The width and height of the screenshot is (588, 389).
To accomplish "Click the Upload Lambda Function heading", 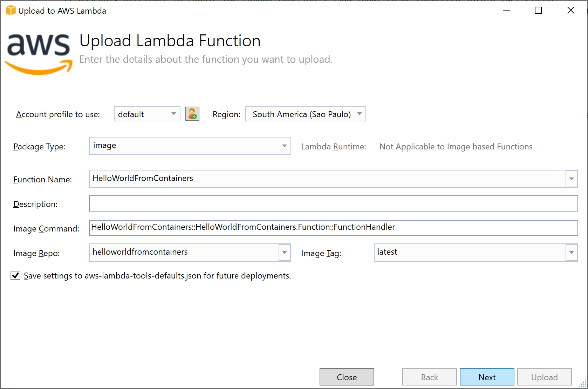I will coord(170,41).
